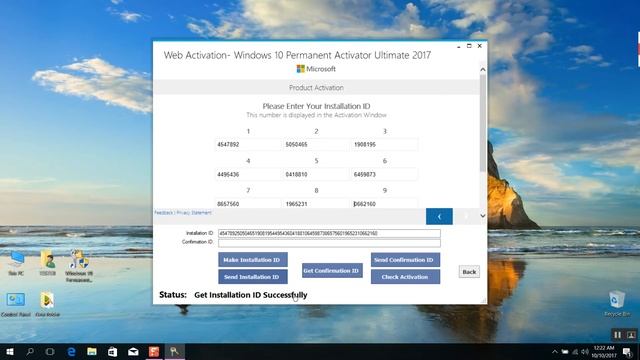640x360 pixels.
Task: Open the Windows Start menu
Action: pyautogui.click(x=9, y=351)
